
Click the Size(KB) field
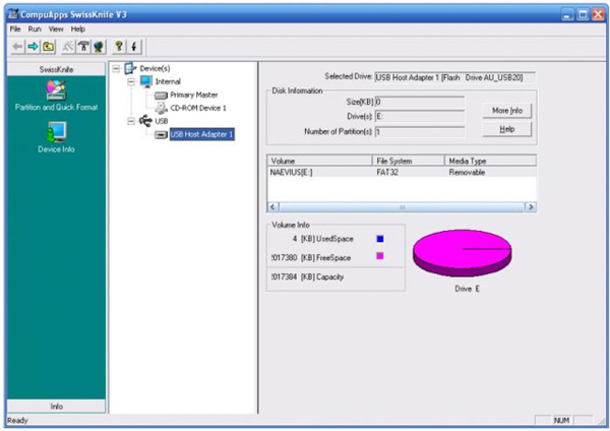419,102
